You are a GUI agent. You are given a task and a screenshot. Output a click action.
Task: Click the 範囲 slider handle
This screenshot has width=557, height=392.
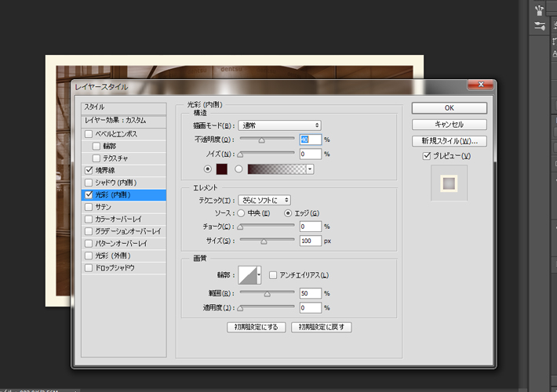click(268, 294)
